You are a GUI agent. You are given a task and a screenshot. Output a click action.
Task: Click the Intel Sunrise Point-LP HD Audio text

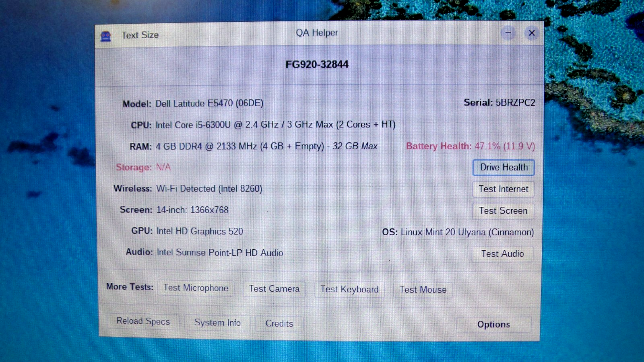[220, 253]
